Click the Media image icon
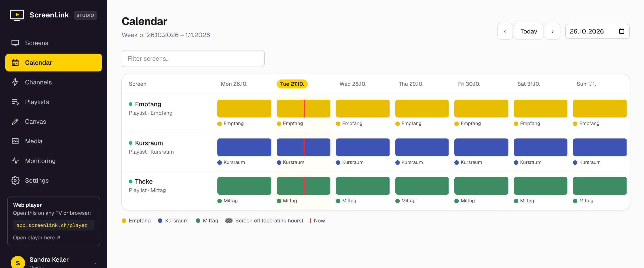Image resolution: width=644 pixels, height=268 pixels. pyautogui.click(x=15, y=141)
